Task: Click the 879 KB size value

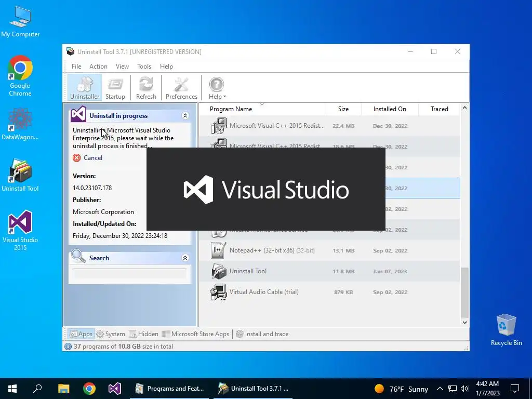Action: [x=343, y=292]
